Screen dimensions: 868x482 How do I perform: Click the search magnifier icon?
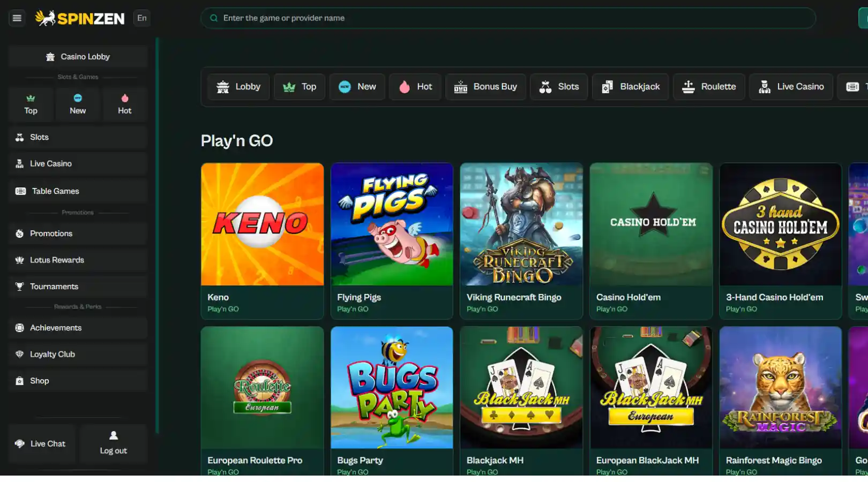point(214,18)
